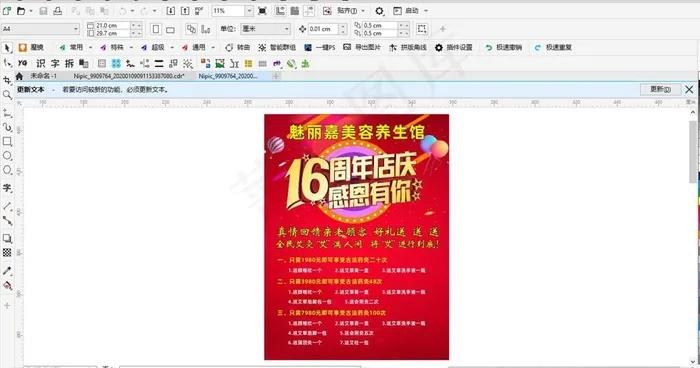This screenshot has height=368, width=700.
Task: Click the Open folder icon
Action: (x=21, y=11)
